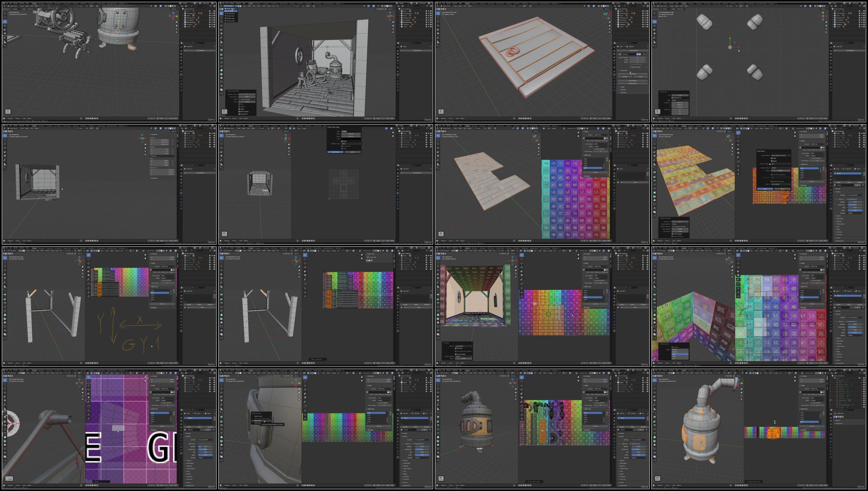868x491 pixels.
Task: Choose Texture Paint in wireframe room screenshot's mode list
Action: pos(231,21)
